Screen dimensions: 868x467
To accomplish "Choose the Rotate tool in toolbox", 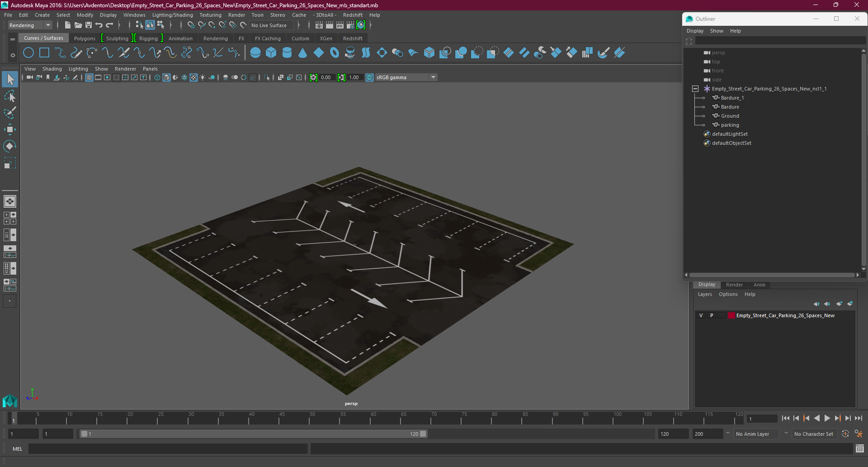I will [10, 146].
